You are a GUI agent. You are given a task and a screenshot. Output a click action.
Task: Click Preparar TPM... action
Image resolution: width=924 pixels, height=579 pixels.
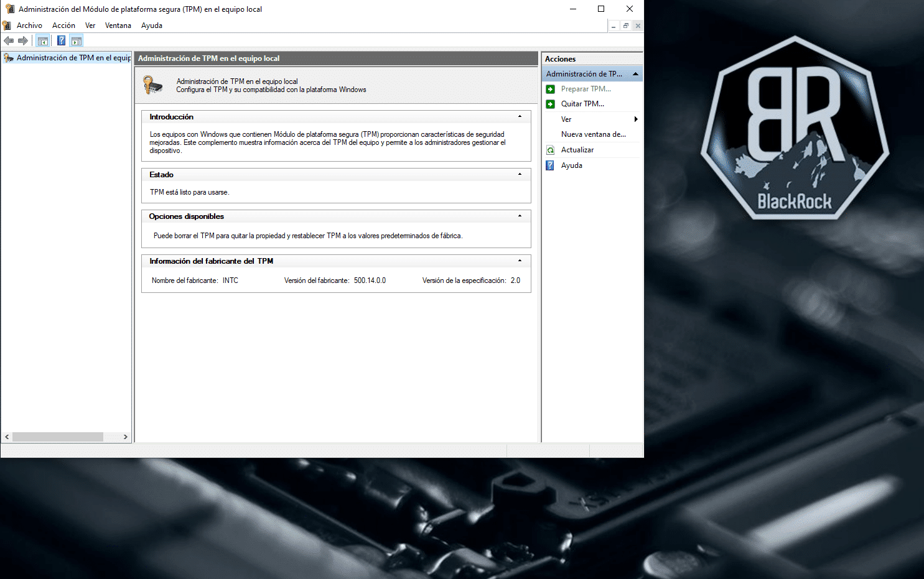586,89
